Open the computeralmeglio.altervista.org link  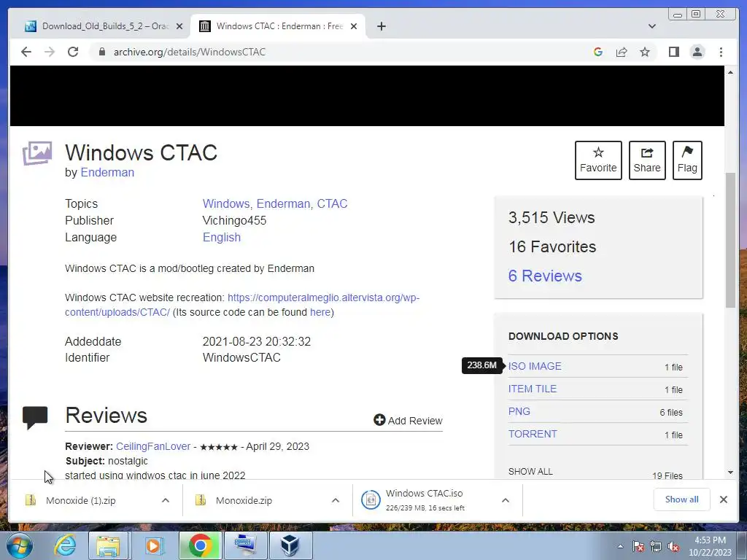coord(323,297)
